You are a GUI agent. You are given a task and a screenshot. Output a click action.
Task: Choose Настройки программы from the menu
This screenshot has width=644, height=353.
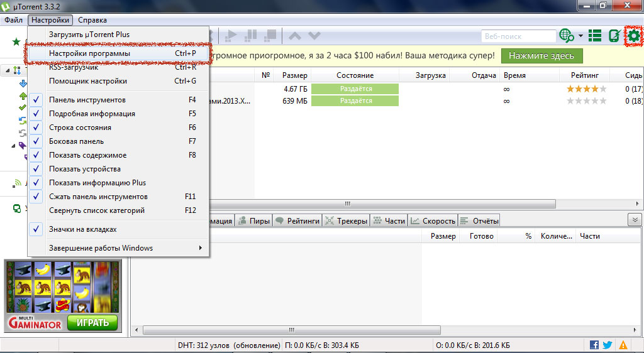[x=118, y=53]
